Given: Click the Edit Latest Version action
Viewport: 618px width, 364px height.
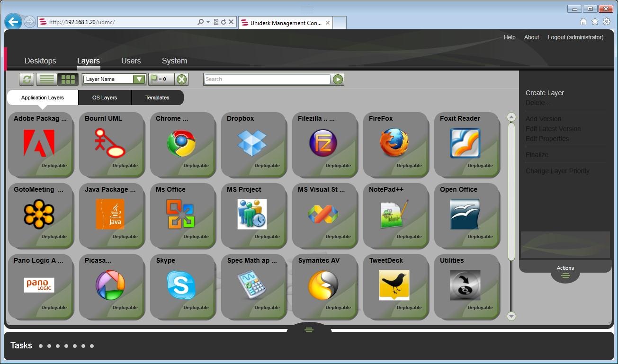Looking at the screenshot, I should (553, 129).
